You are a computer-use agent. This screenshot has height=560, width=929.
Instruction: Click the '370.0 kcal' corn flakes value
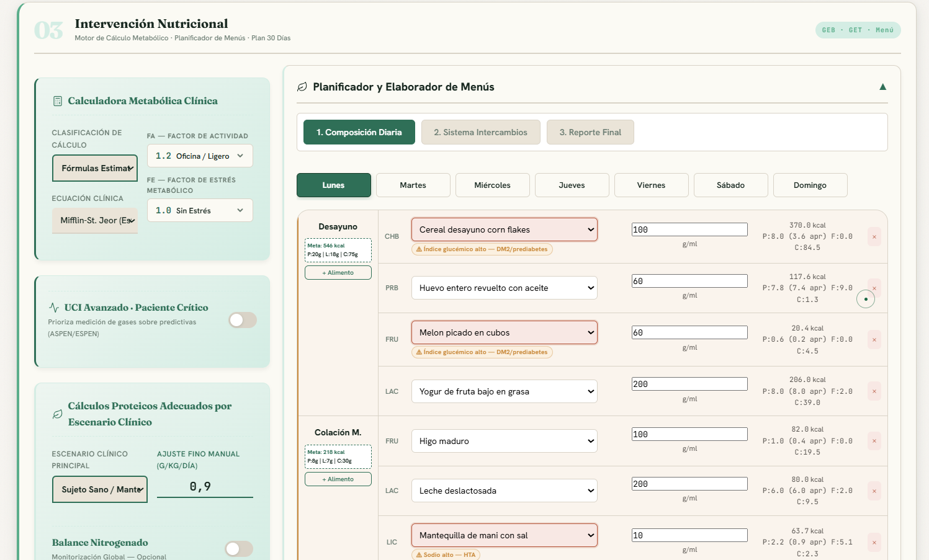pyautogui.click(x=807, y=225)
